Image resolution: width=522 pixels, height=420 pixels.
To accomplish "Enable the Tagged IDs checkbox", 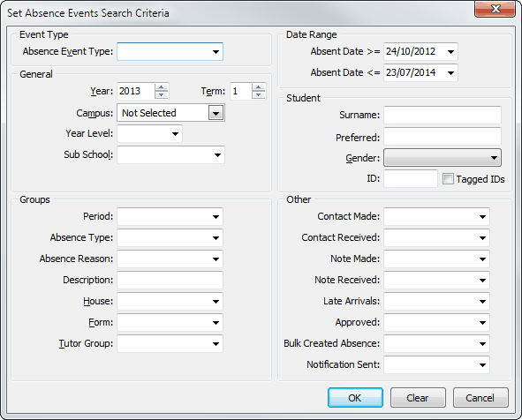I will (448, 179).
